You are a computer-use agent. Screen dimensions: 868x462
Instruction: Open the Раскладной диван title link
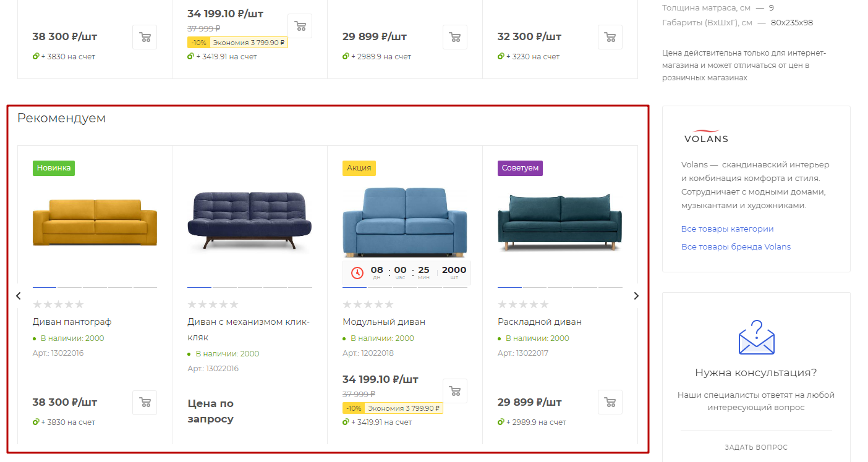tap(540, 322)
